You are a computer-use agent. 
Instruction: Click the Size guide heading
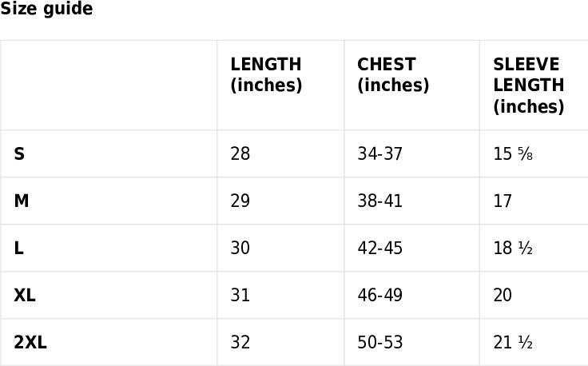click(x=46, y=8)
